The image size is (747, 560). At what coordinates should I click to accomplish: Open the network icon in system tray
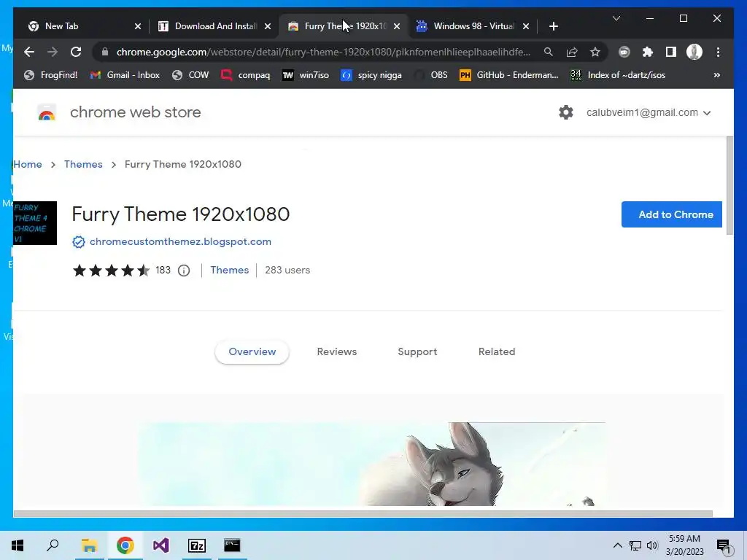pyautogui.click(x=635, y=545)
